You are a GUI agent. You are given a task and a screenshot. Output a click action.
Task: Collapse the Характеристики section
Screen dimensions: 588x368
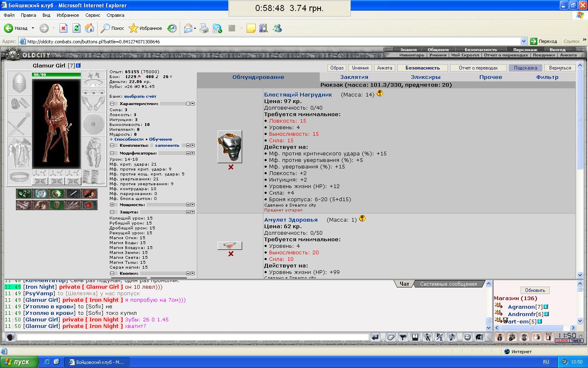coord(112,104)
